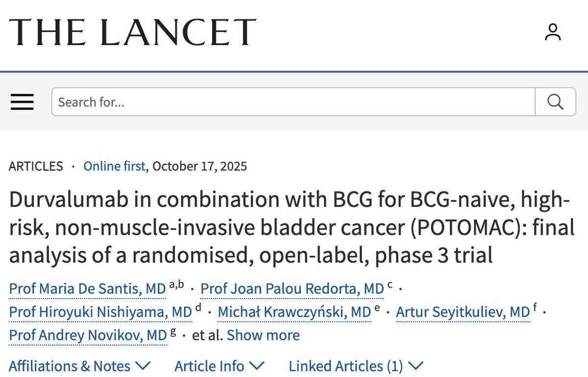Open author Artur Seyitkuliev
This screenshot has height=377, width=588.
[x=463, y=312]
